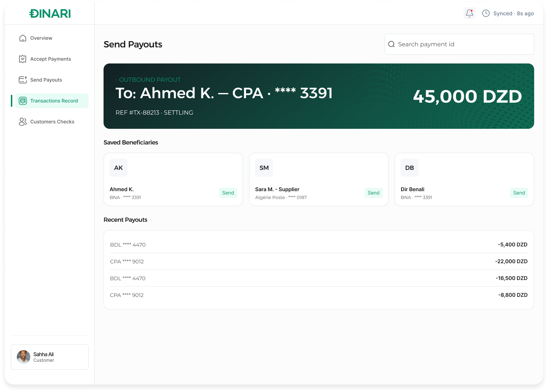
Task: Click the -16,500 DZD amount
Action: point(511,278)
